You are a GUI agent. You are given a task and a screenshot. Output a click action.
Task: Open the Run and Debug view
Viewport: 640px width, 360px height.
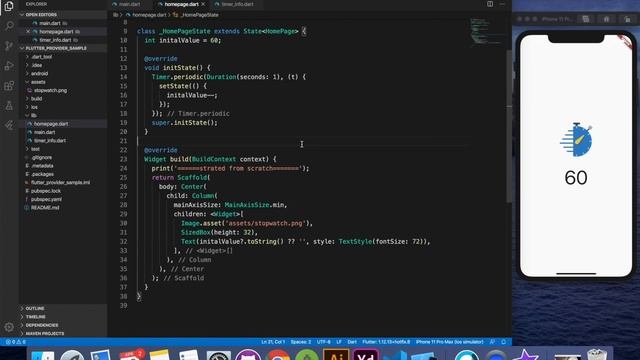pyautogui.click(x=9, y=65)
